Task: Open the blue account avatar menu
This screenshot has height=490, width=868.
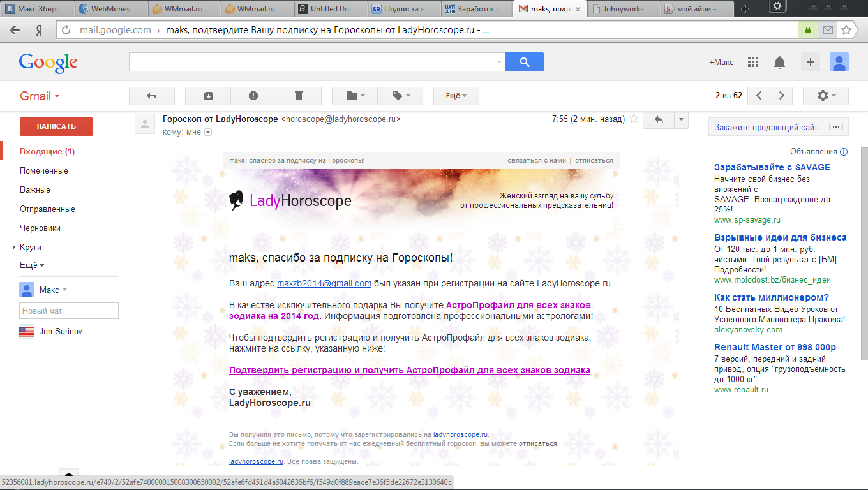Action: pyautogui.click(x=839, y=62)
